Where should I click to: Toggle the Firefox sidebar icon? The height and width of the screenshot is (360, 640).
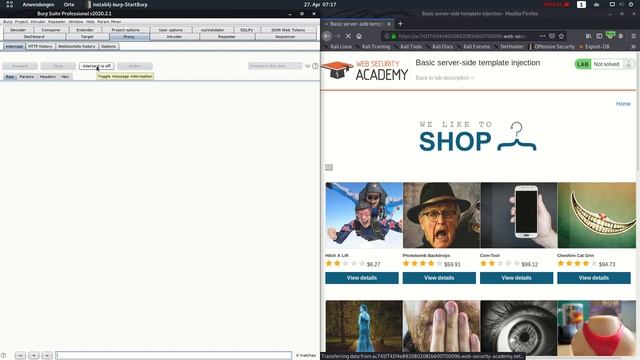(599, 36)
